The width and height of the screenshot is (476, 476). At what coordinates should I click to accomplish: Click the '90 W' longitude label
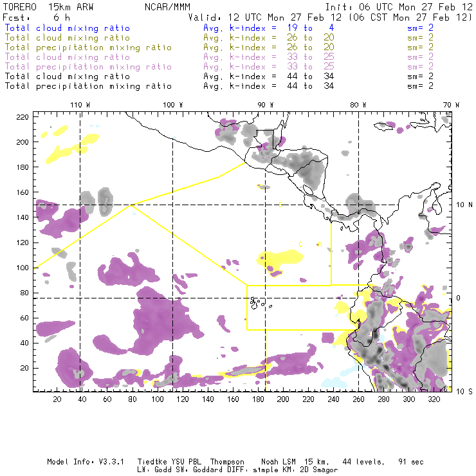pos(266,105)
